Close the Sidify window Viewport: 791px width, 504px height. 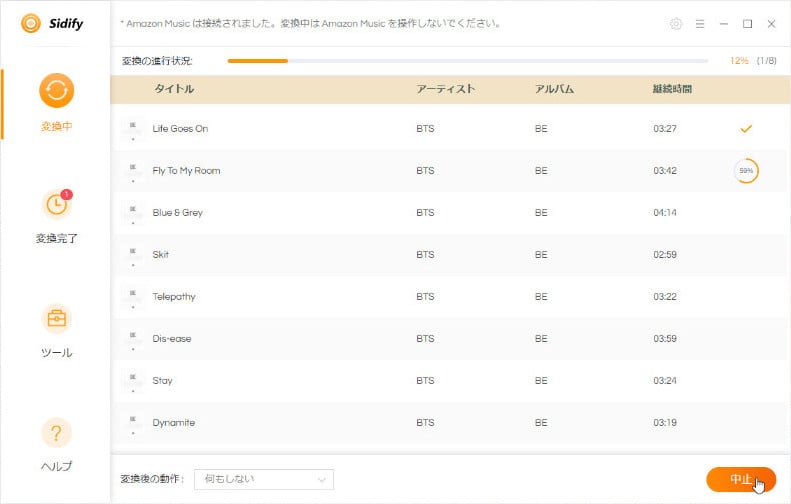click(771, 24)
